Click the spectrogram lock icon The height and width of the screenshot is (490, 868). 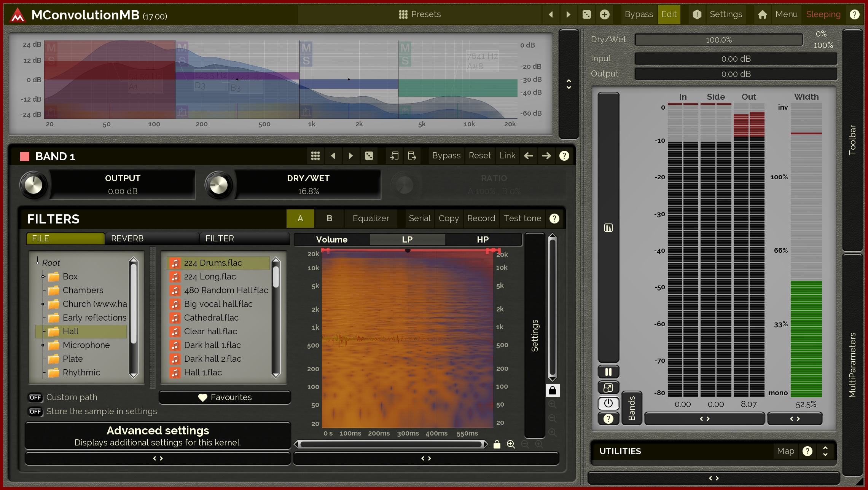[552, 390]
